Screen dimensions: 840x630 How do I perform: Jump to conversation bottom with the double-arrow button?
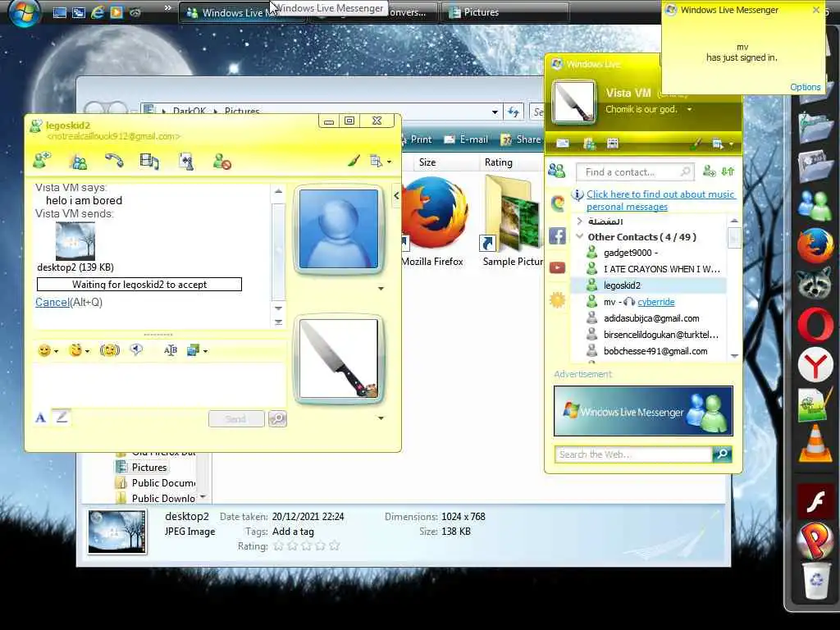279,322
